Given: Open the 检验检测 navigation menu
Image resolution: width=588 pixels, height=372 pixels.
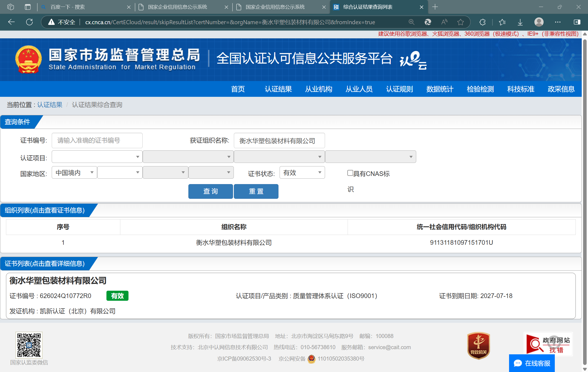Looking at the screenshot, I should click(480, 89).
